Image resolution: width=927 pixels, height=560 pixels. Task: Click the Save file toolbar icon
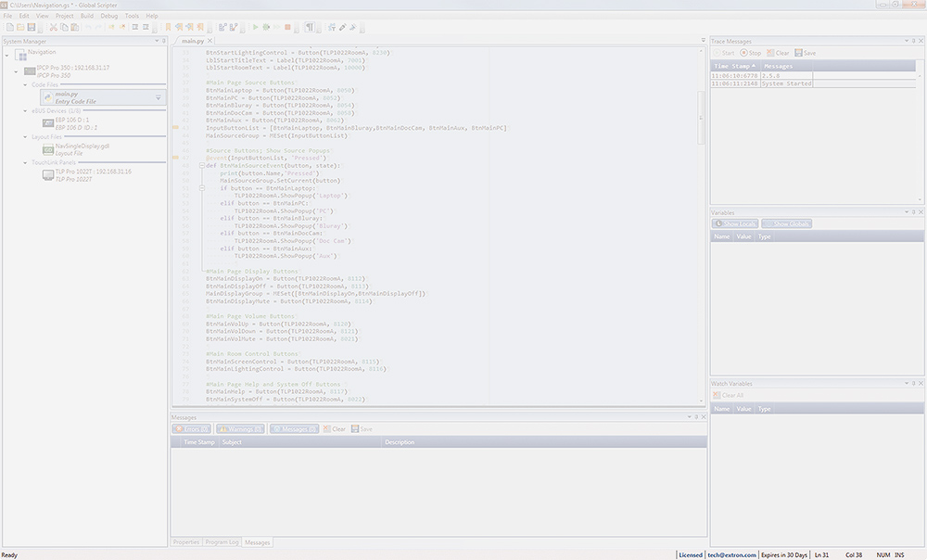pyautogui.click(x=31, y=28)
